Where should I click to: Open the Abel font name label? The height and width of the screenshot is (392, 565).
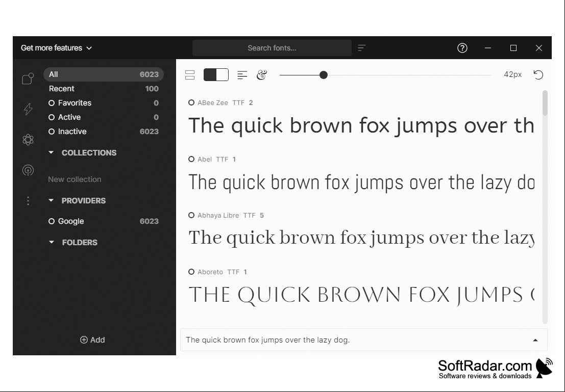pyautogui.click(x=205, y=159)
